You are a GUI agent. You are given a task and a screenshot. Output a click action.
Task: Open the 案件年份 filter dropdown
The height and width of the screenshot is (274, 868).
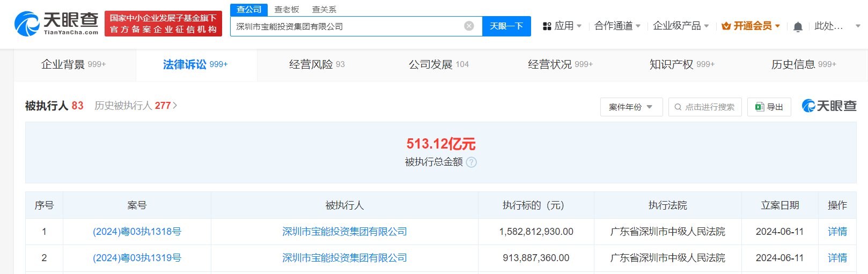pos(631,107)
